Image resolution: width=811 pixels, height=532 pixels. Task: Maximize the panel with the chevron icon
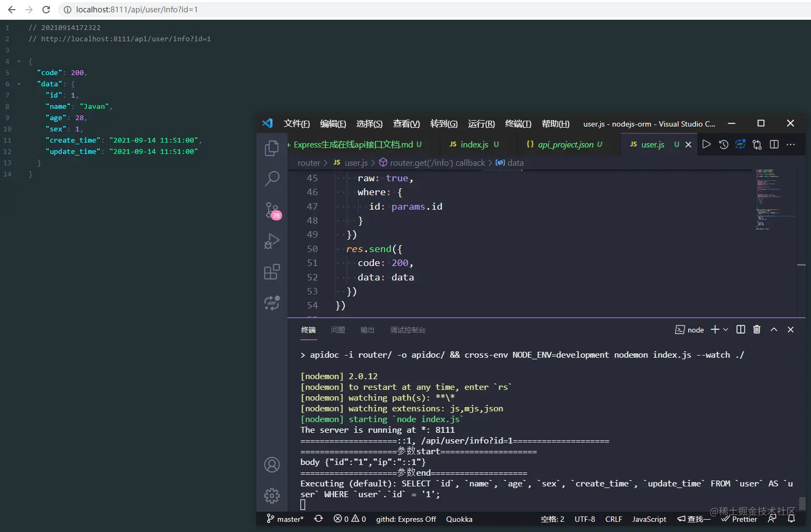pyautogui.click(x=774, y=329)
